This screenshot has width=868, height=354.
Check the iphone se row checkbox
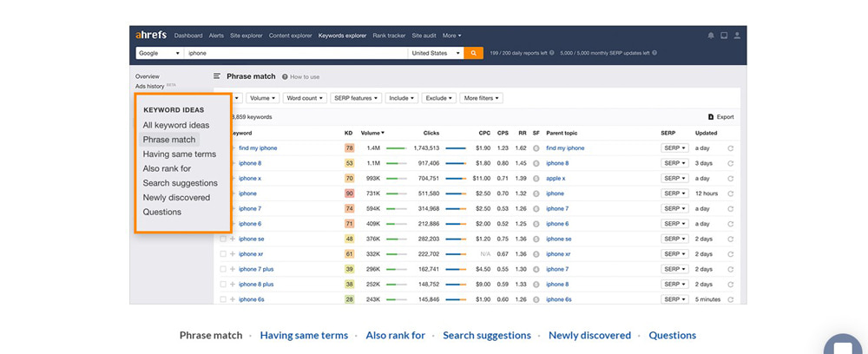click(222, 239)
